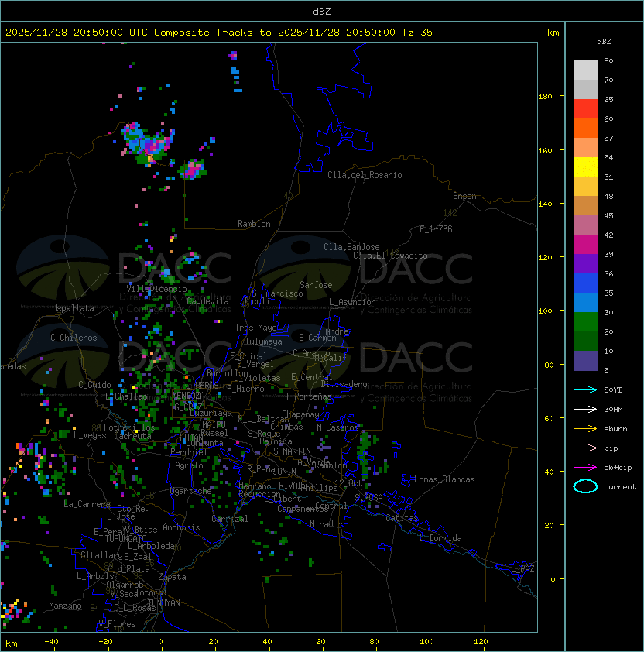
Task: Click the white 30HM arrow symbol
Action: pos(585,409)
